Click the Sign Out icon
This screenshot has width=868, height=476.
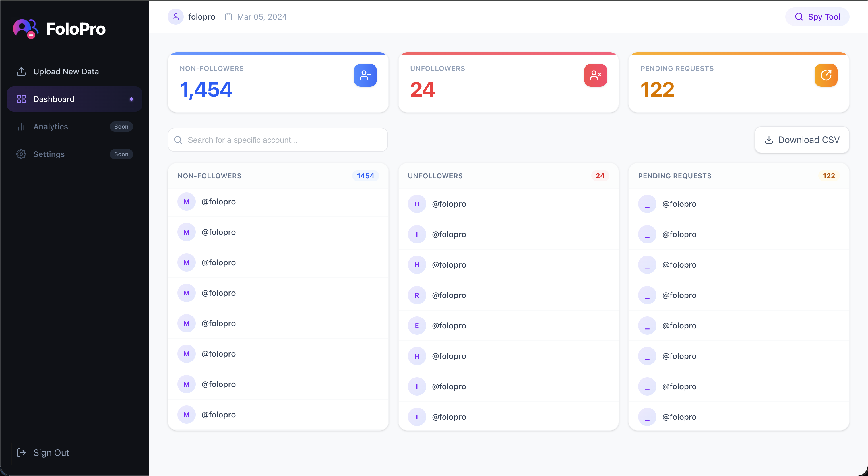(21, 453)
